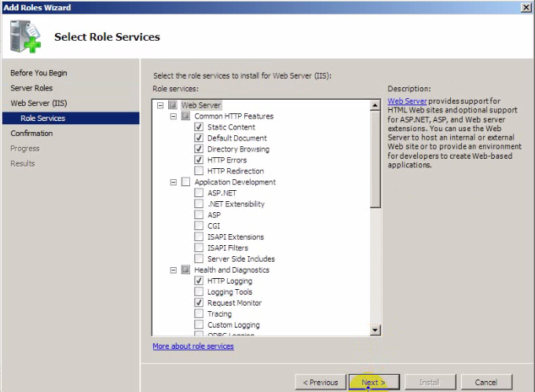Check the Custom Logging checkbox
Viewport: 535px width, 392px height.
point(199,324)
